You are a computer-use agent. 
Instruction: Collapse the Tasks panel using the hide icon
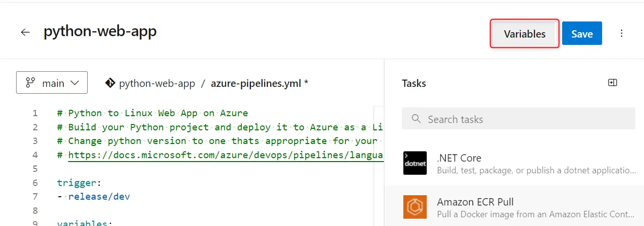coord(613,83)
